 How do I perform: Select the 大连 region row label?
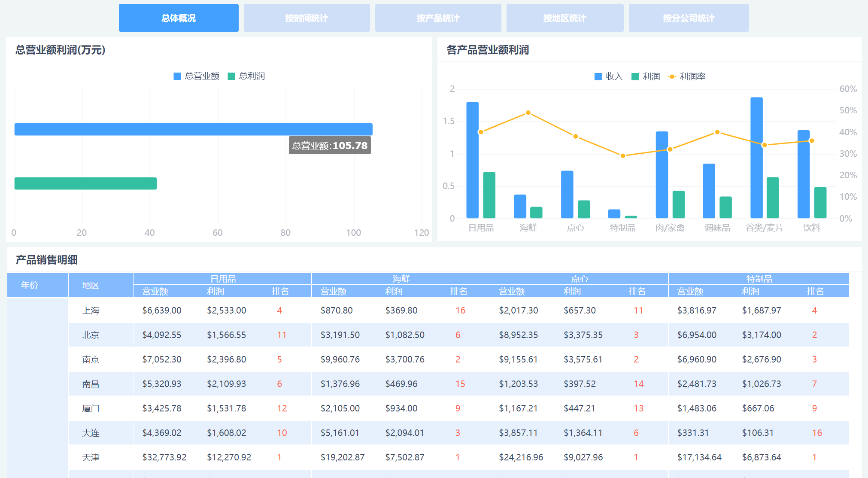pyautogui.click(x=91, y=433)
